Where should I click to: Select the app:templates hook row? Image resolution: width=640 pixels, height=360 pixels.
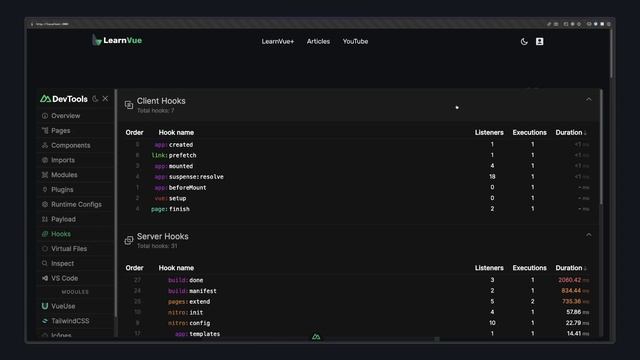tap(358, 333)
